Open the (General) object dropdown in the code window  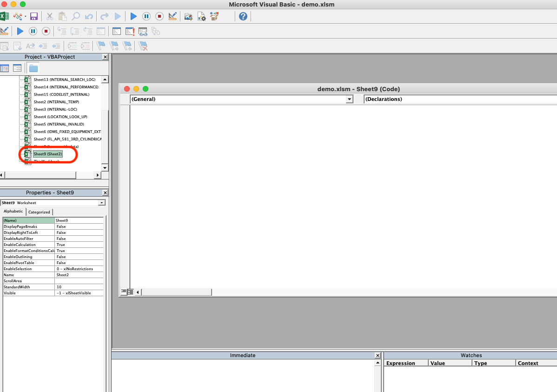pos(350,99)
